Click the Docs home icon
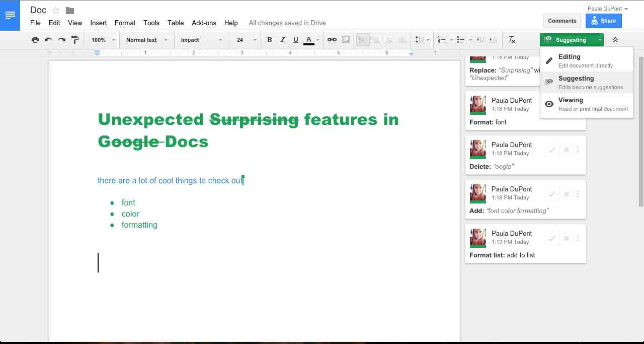This screenshot has height=344, width=644. click(x=10, y=15)
